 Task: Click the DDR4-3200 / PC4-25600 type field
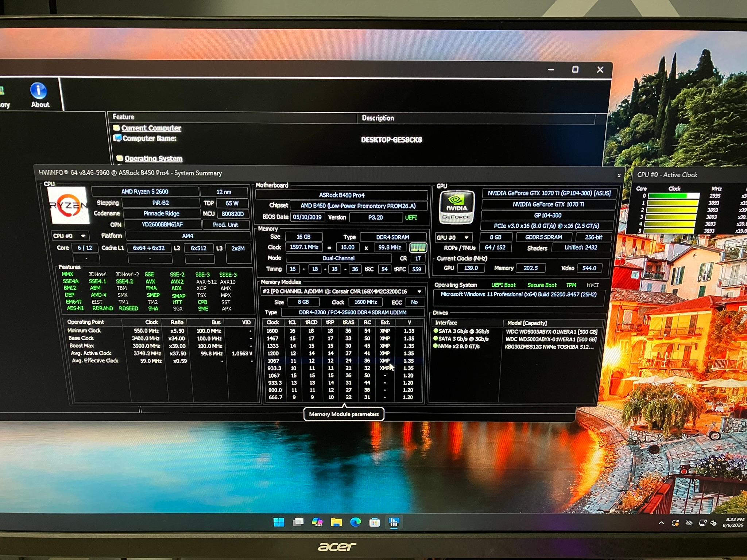click(x=352, y=312)
